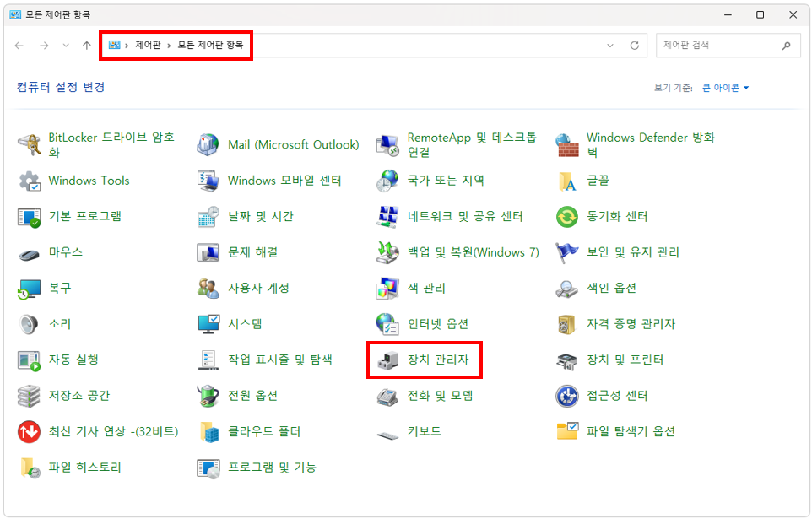812x519 pixels.
Task: Open the 소리 (Sound) speaker icon
Action: 30,324
